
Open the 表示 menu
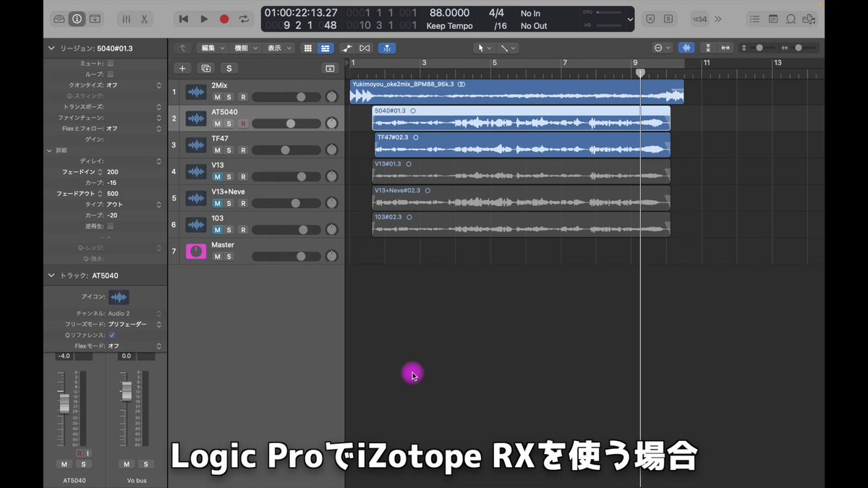[279, 48]
